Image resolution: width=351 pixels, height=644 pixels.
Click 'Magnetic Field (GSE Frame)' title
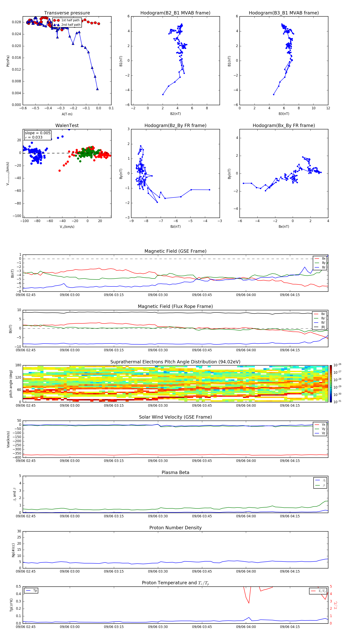[175, 251]
